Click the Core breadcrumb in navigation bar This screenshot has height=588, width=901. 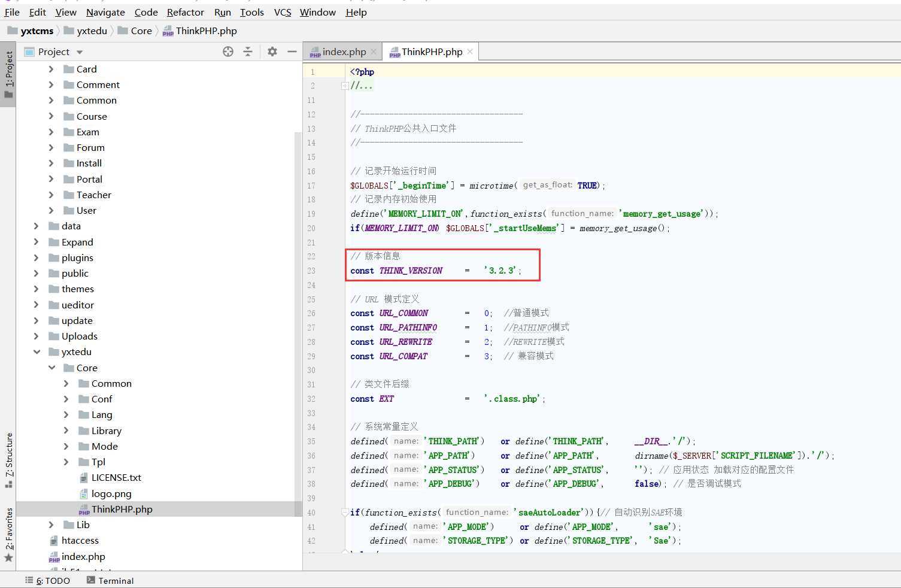[141, 31]
